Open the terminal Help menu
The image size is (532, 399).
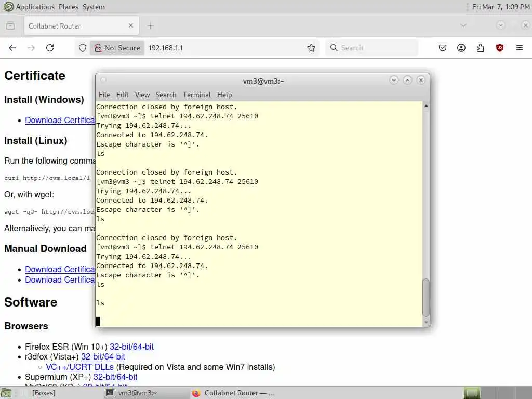224,95
